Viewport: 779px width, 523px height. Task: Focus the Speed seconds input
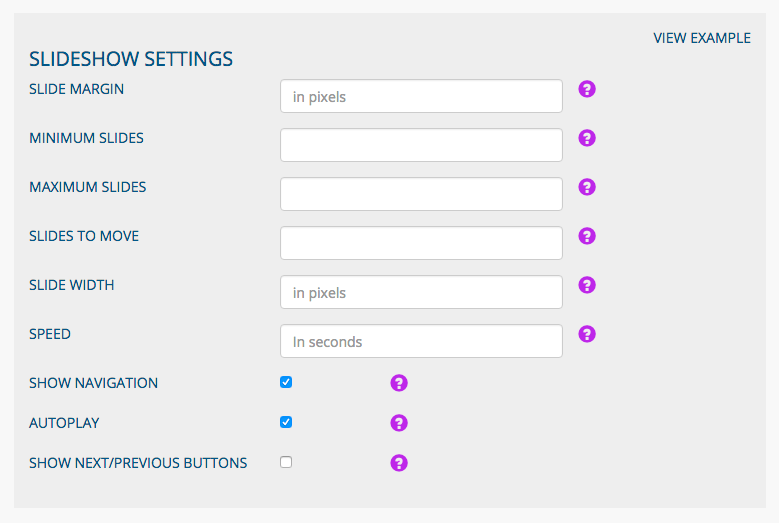point(421,341)
